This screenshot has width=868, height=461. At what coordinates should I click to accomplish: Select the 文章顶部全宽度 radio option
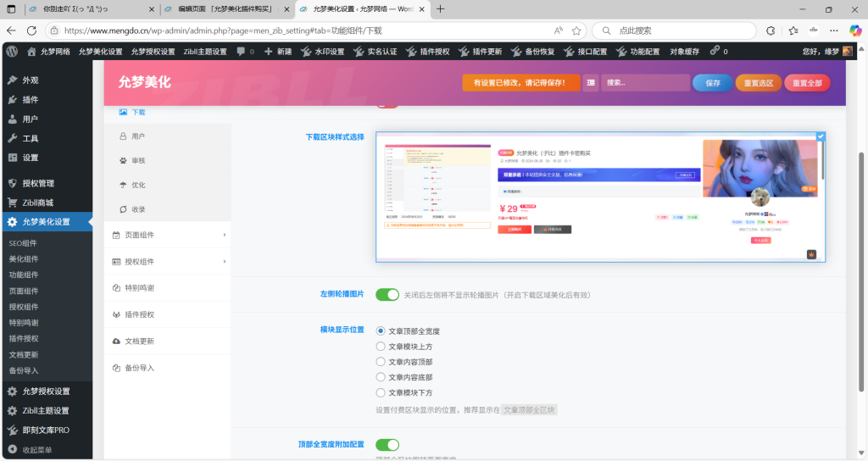(x=381, y=331)
